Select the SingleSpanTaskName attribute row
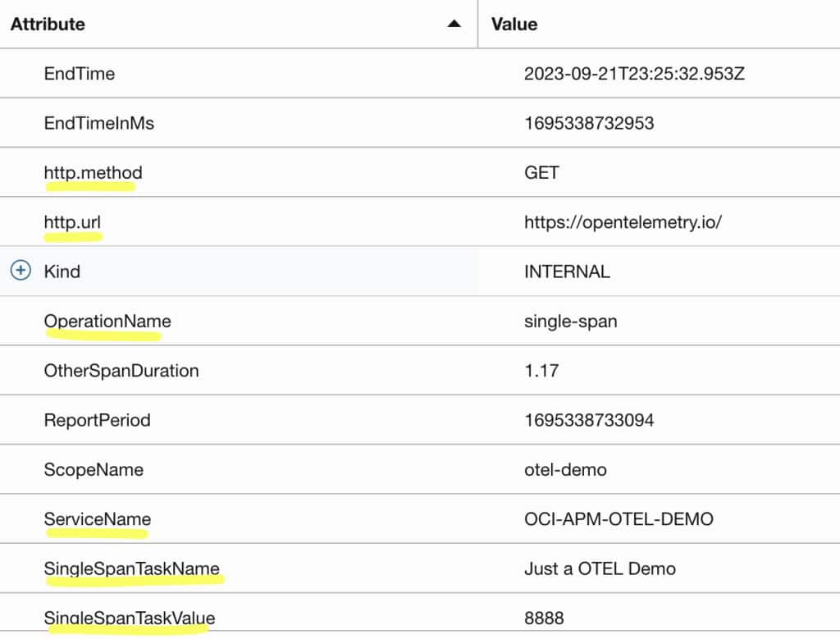The width and height of the screenshot is (840, 639). (133, 569)
